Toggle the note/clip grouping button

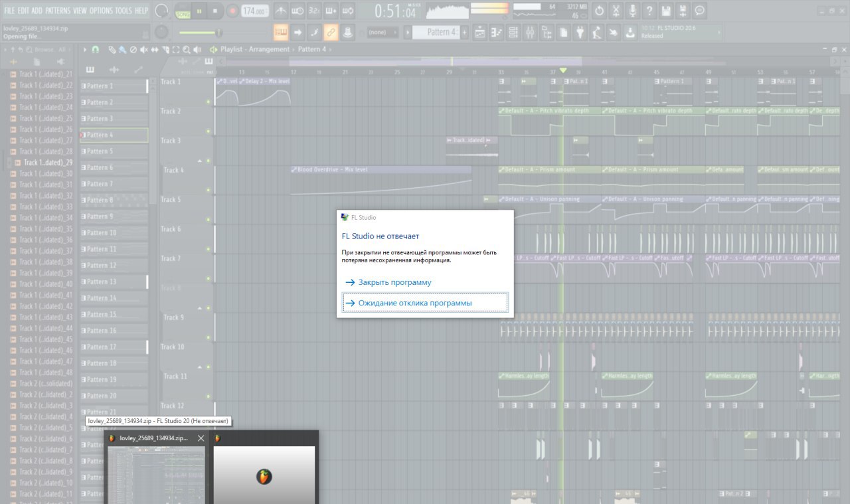(x=314, y=32)
